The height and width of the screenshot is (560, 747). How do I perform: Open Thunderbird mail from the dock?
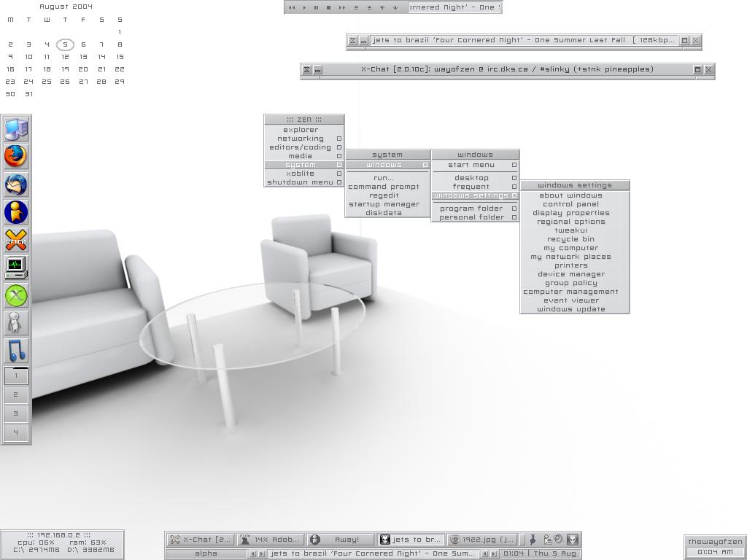[x=16, y=184]
